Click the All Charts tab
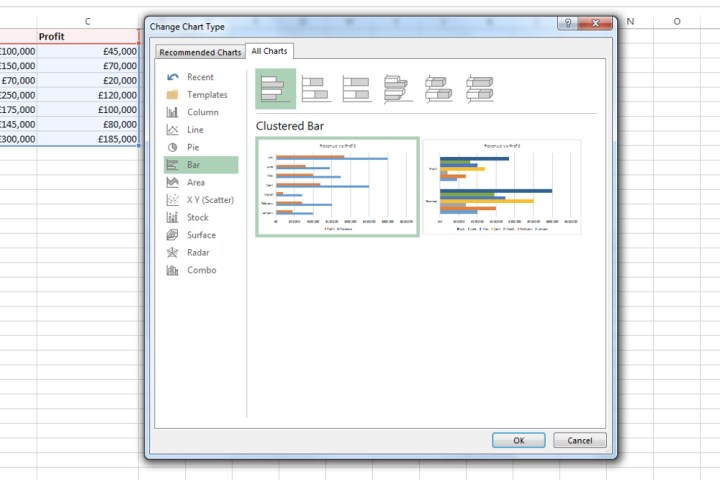The image size is (720, 480). click(270, 51)
